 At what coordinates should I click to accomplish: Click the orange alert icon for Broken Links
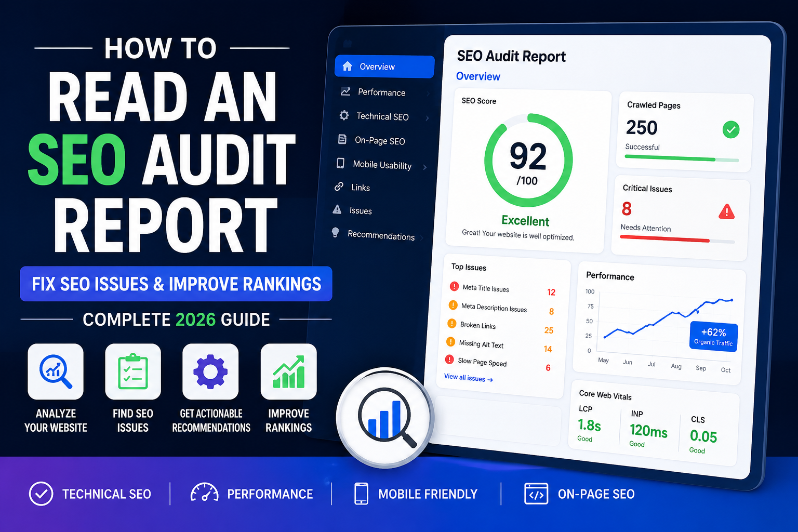[x=452, y=324]
